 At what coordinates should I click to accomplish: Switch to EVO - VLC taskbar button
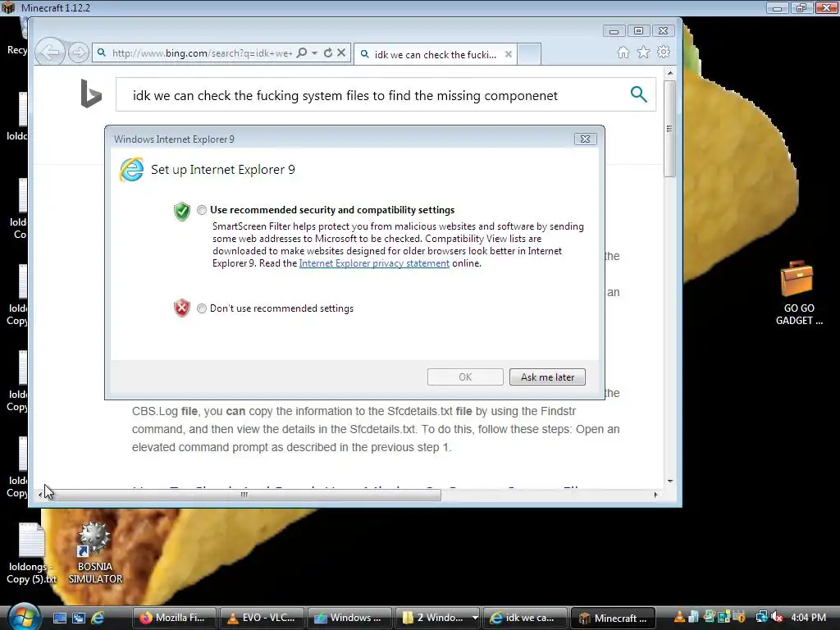tap(262, 618)
